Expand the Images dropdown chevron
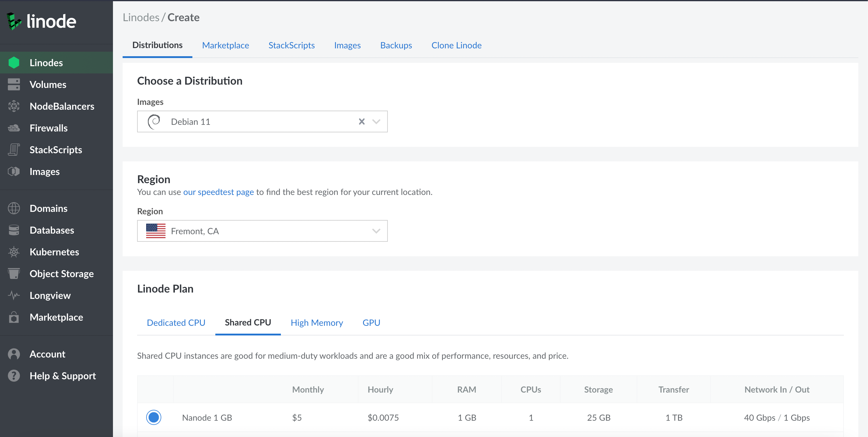The image size is (868, 437). (376, 121)
